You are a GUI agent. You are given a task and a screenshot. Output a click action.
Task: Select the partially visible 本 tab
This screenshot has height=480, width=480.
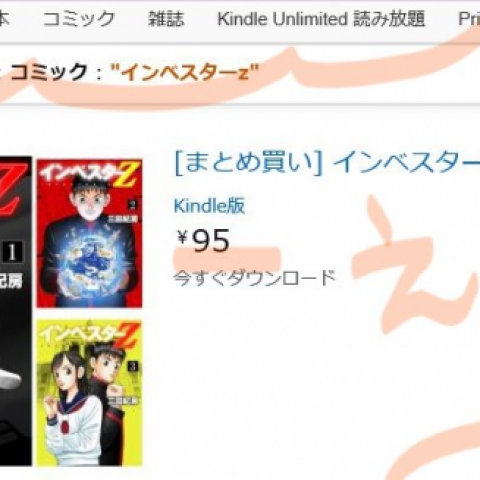click(x=4, y=19)
